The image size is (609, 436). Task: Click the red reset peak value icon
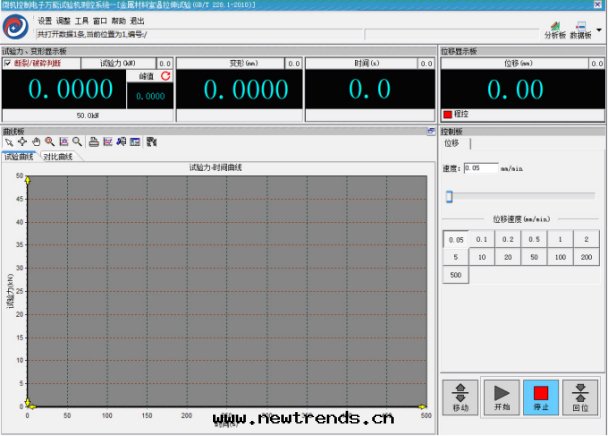tap(165, 76)
